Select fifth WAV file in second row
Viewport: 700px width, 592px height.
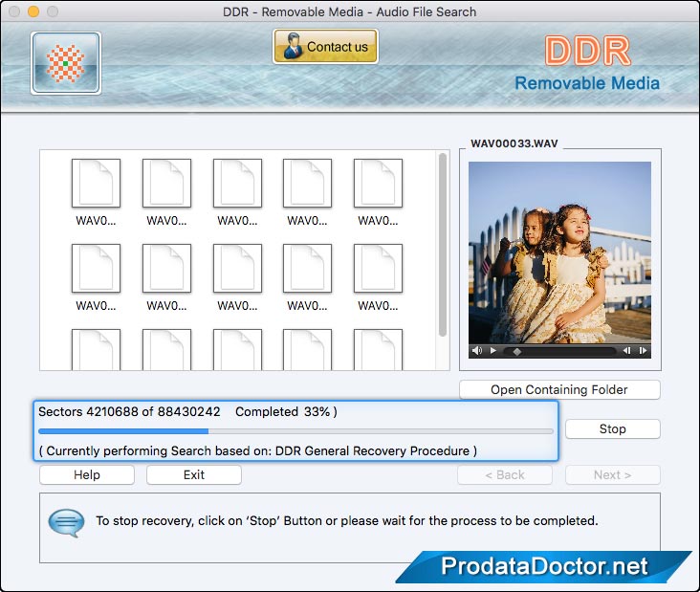tap(378, 277)
